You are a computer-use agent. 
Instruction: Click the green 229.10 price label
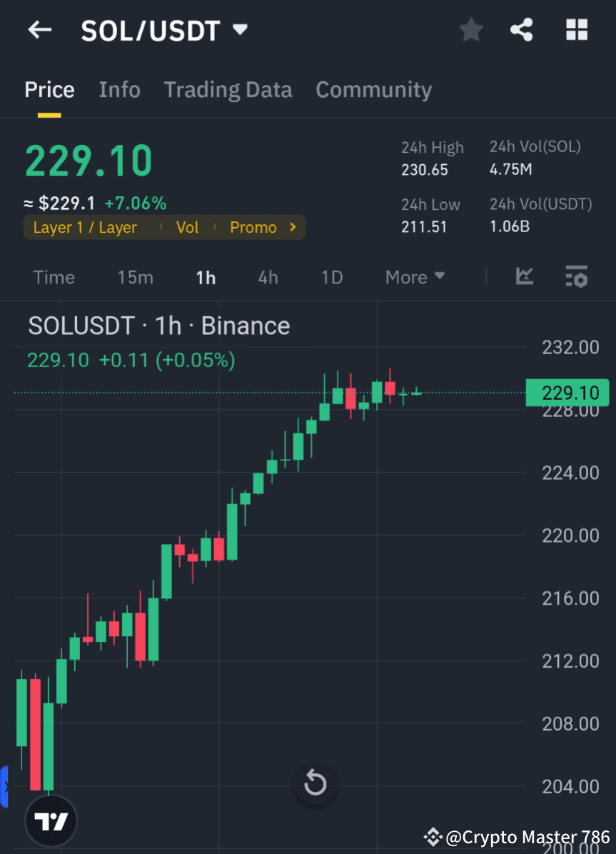pyautogui.click(x=567, y=393)
